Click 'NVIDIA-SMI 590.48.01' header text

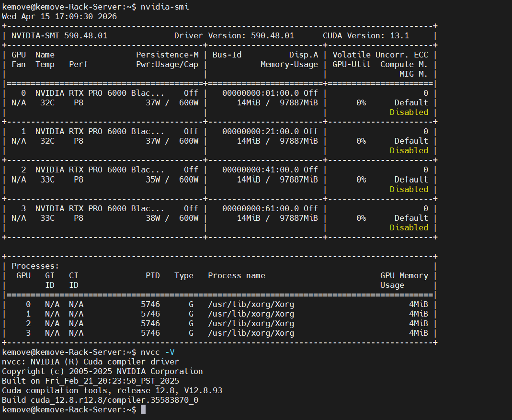[x=59, y=35]
